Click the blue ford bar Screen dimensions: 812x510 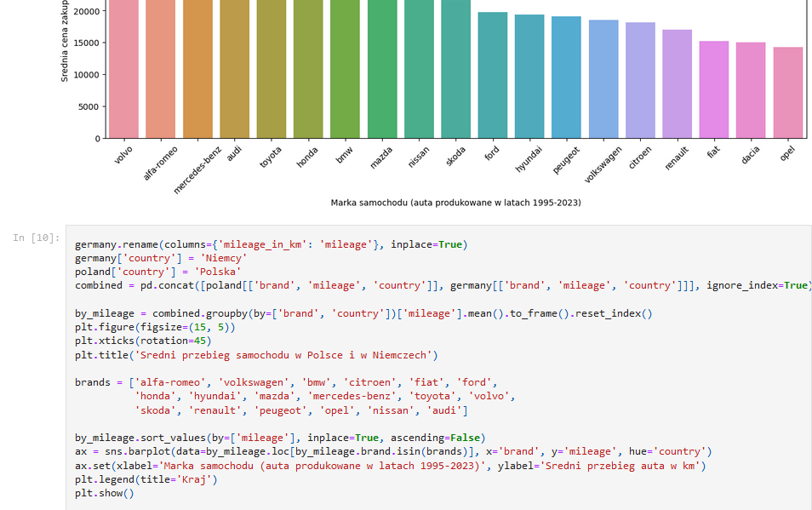(x=492, y=75)
